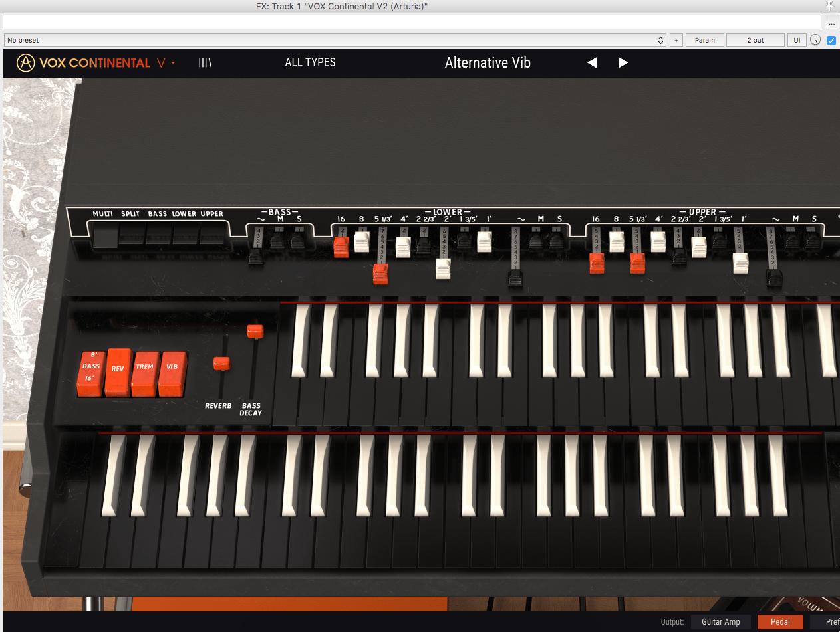This screenshot has width=840, height=632.
Task: Click the Lower sine wave drawbar
Action: pos(515,279)
